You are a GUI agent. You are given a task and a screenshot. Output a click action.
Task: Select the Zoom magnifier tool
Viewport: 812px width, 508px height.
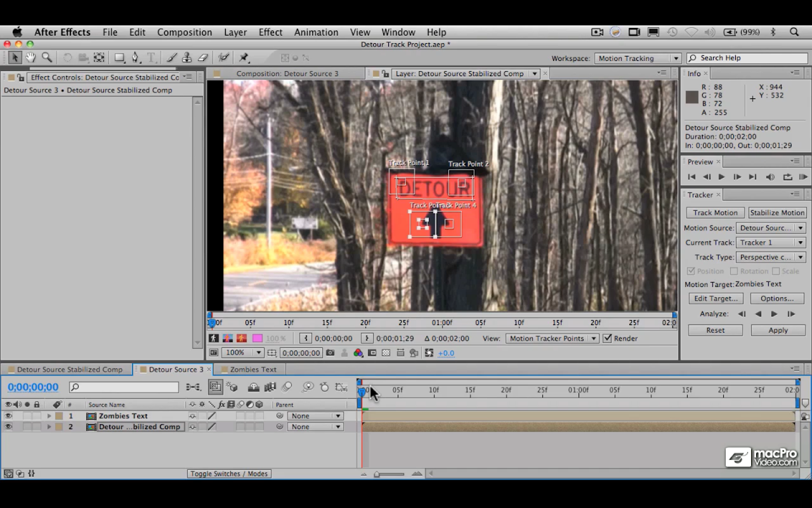[46, 58]
